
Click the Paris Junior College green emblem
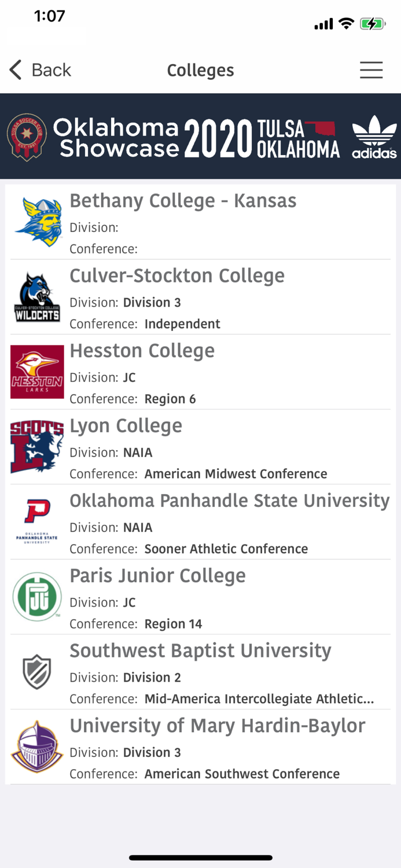point(36,597)
